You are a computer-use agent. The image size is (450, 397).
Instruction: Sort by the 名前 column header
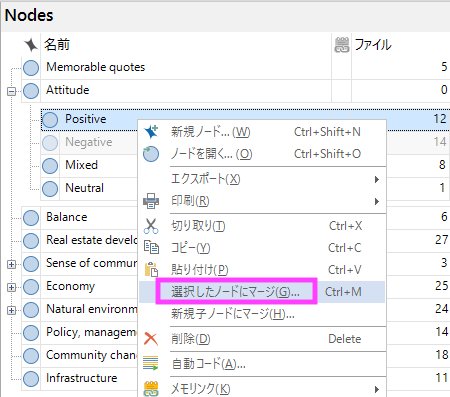tap(57, 44)
